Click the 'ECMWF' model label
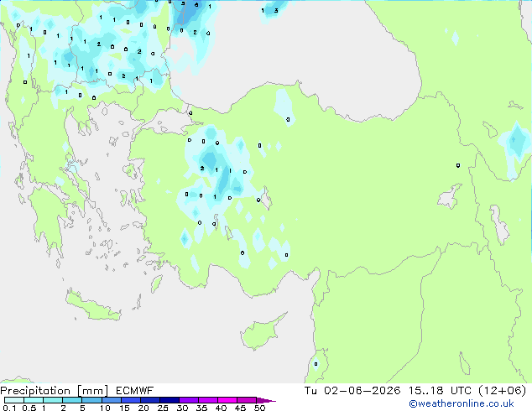The width and height of the screenshot is (532, 411). (x=135, y=391)
